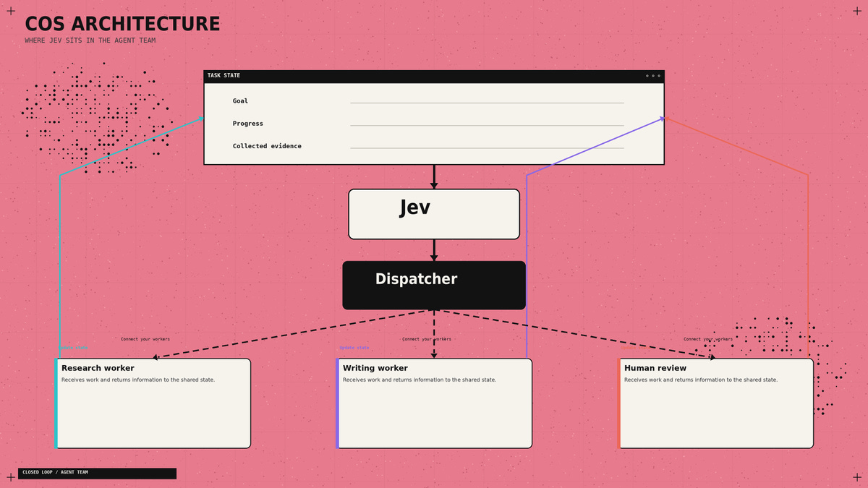868x488 pixels.
Task: Click the purple "Update state" label by Writing worker
Action: tap(354, 348)
